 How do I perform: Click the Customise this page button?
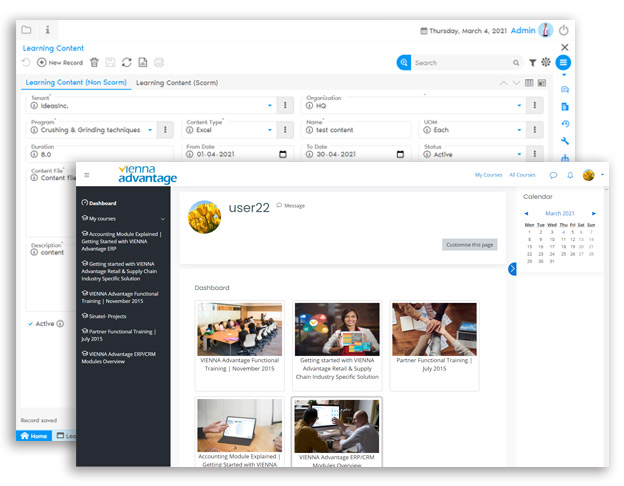[469, 244]
